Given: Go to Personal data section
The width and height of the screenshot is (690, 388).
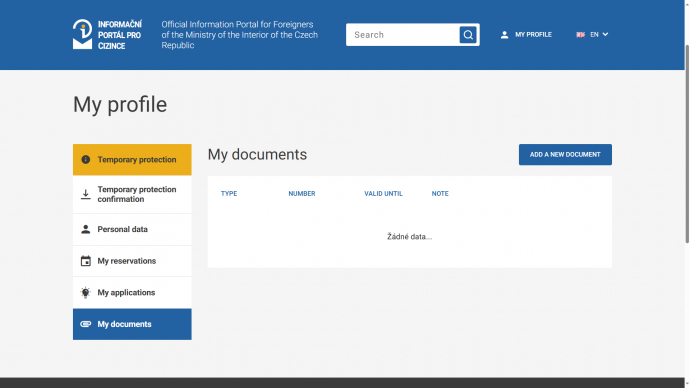Looking at the screenshot, I should tap(132, 230).
